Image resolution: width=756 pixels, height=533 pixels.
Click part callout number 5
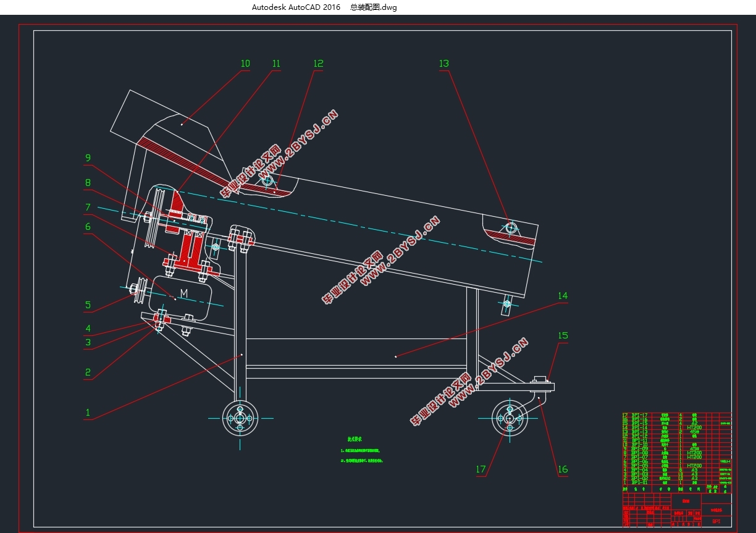click(88, 304)
